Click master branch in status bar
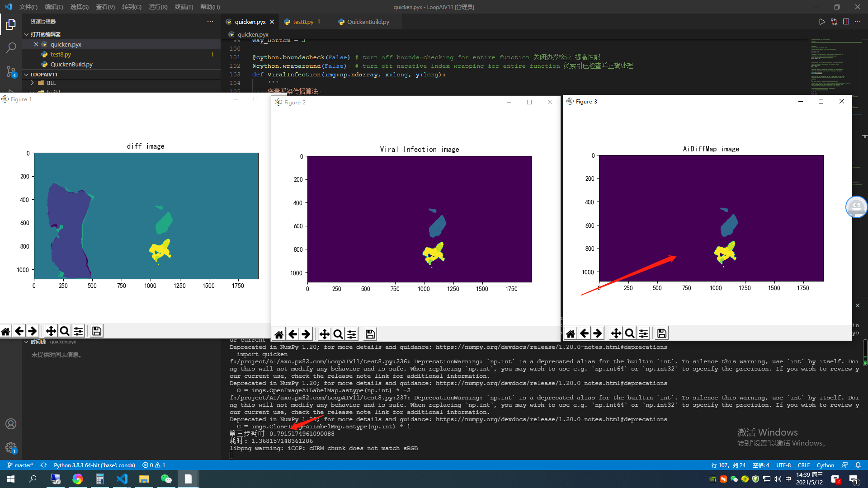This screenshot has width=868, height=488. click(x=20, y=465)
